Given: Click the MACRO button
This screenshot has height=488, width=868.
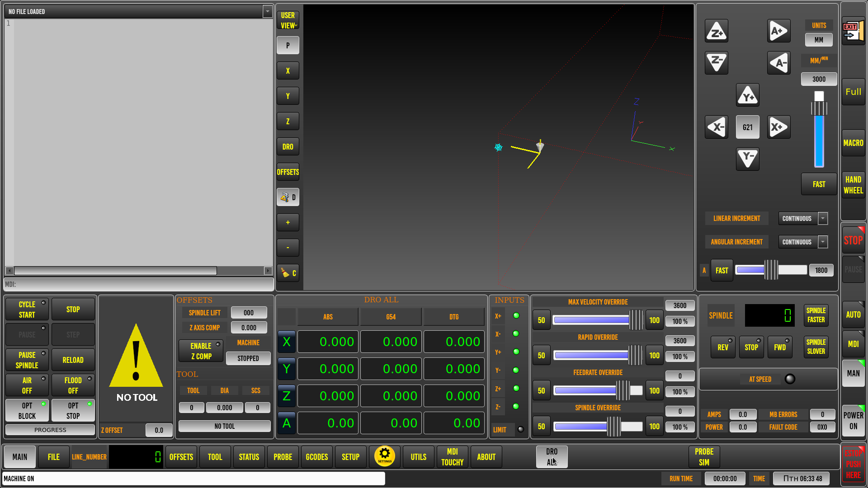Looking at the screenshot, I should tap(853, 143).
